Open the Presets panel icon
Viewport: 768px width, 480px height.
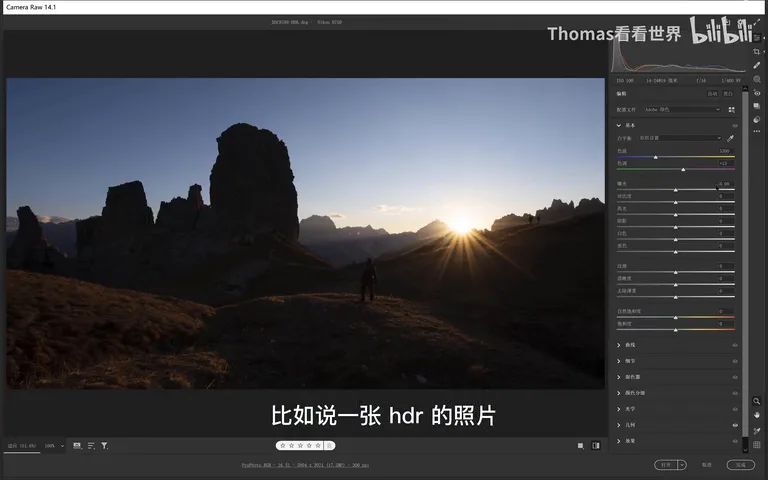[x=757, y=120]
